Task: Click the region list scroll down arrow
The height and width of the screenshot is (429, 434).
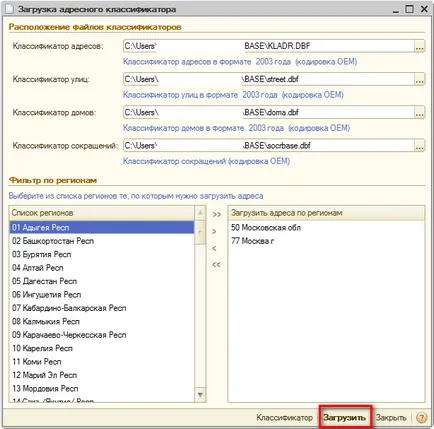Action: [x=200, y=395]
